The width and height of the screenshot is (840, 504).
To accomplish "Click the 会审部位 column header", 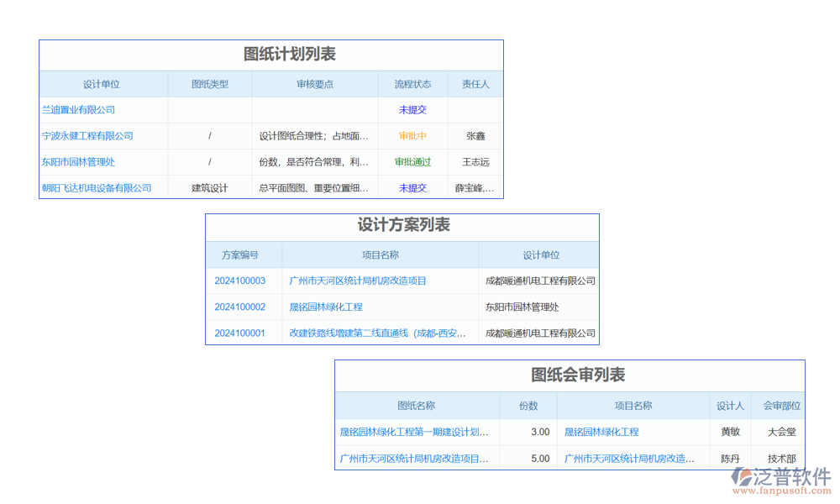I will pos(781,406).
